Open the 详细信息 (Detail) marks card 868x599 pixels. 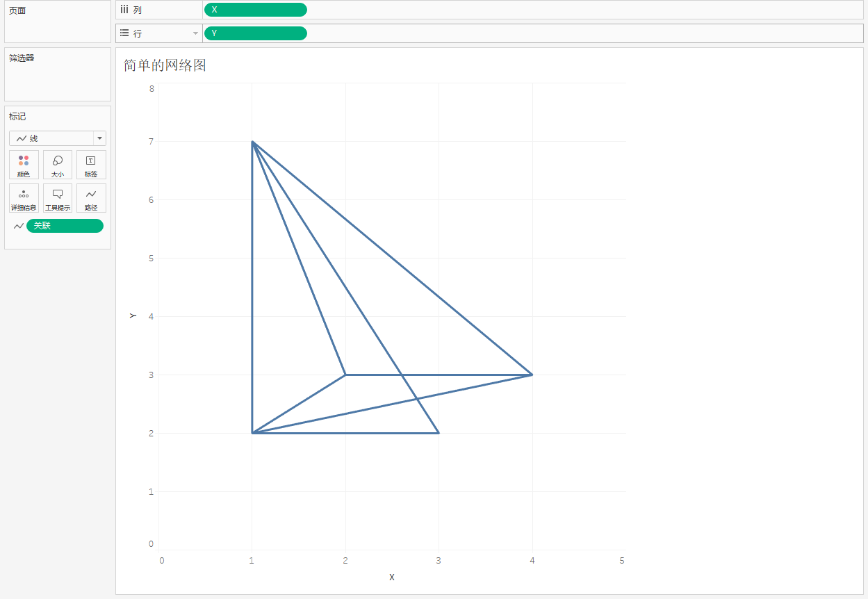pos(24,198)
